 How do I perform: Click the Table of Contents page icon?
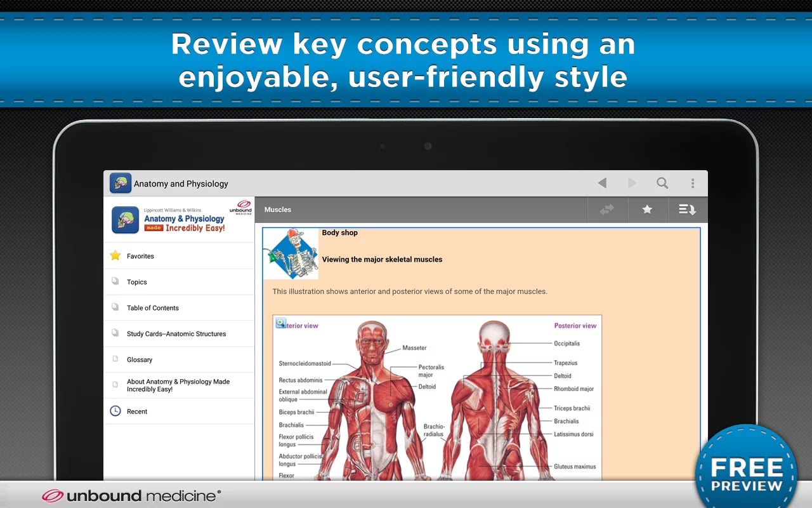115,307
